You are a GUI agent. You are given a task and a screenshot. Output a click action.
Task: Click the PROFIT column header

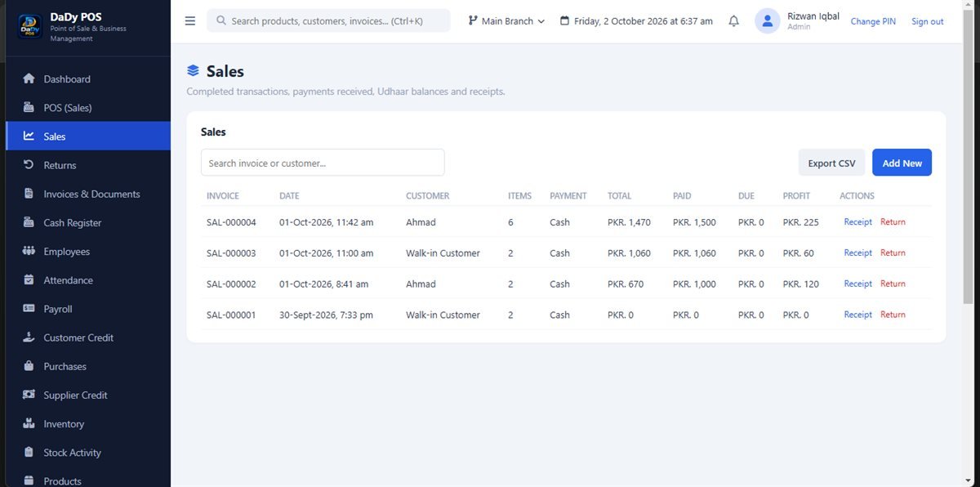[796, 196]
